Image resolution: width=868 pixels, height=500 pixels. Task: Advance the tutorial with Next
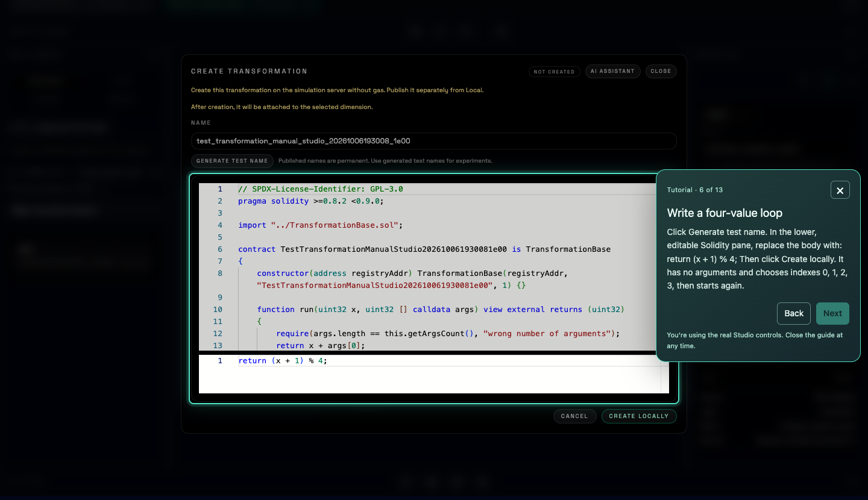pyautogui.click(x=832, y=313)
